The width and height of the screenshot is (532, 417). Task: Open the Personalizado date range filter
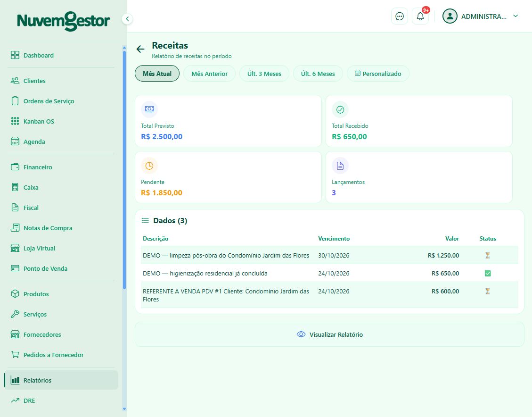378,74
